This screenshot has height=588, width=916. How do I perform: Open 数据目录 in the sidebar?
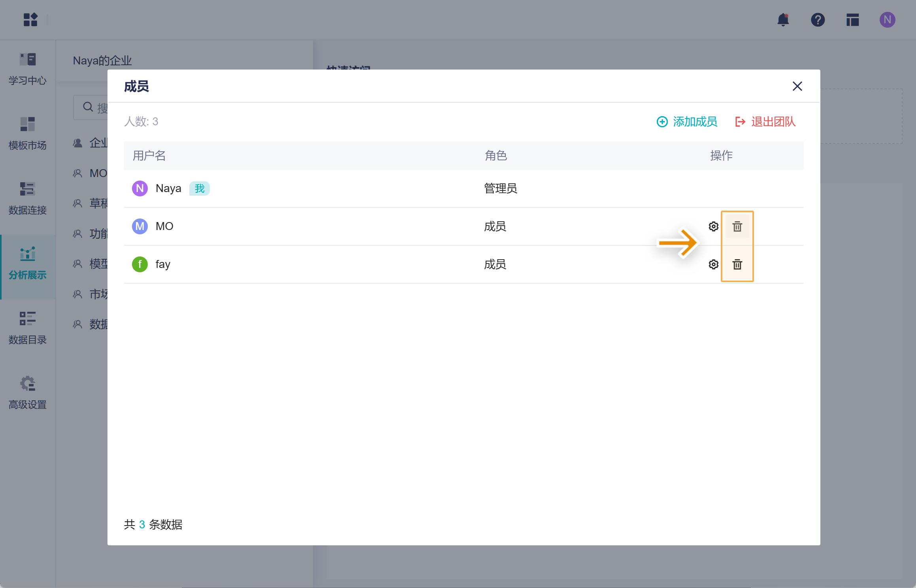coord(28,328)
